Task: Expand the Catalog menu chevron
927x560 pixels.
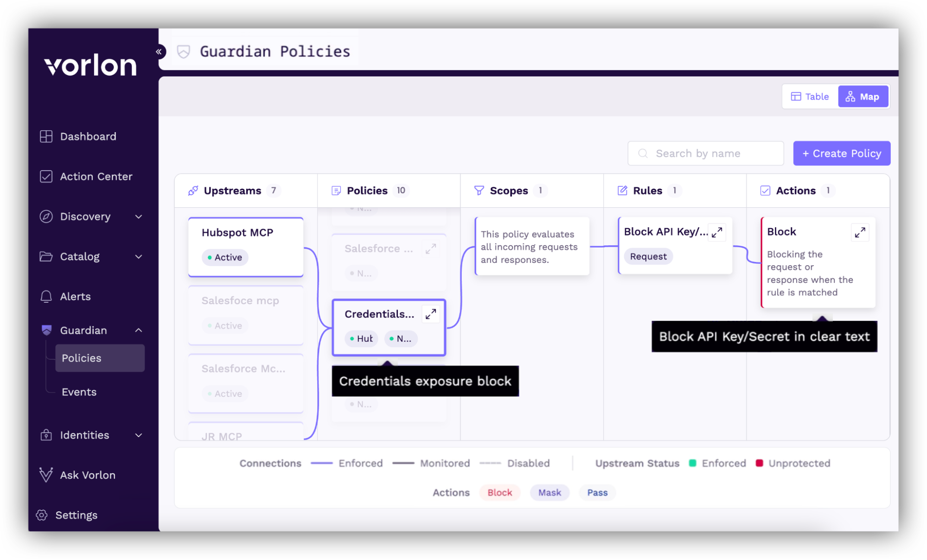Action: 139,256
